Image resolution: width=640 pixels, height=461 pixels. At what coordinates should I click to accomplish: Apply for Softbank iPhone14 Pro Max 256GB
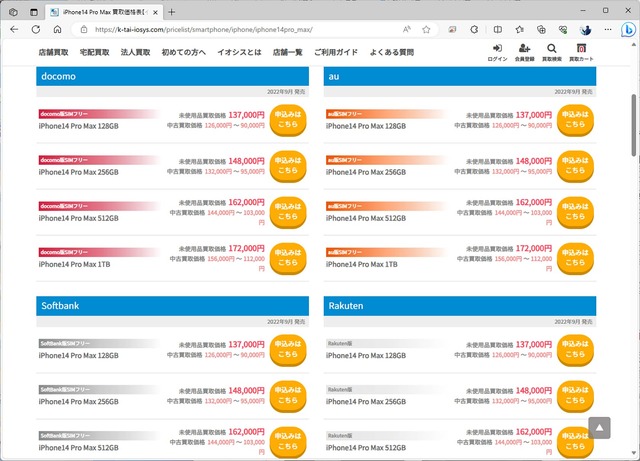click(288, 396)
